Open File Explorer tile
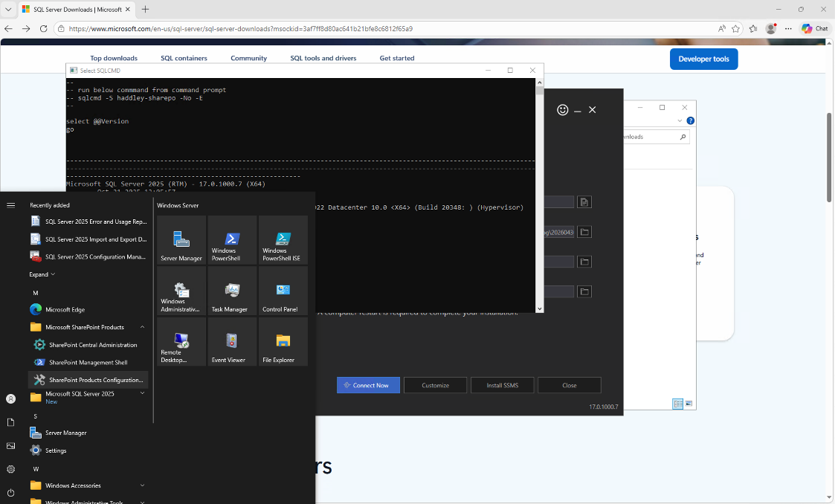835x504 pixels. click(x=283, y=342)
